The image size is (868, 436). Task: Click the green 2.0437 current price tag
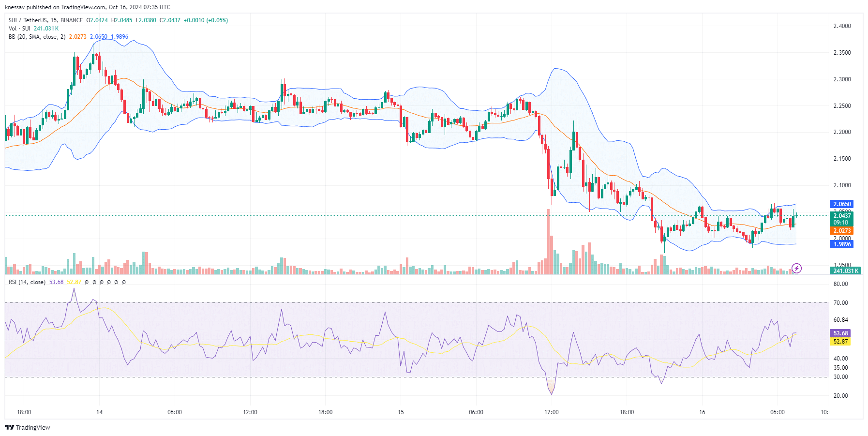[x=842, y=216]
